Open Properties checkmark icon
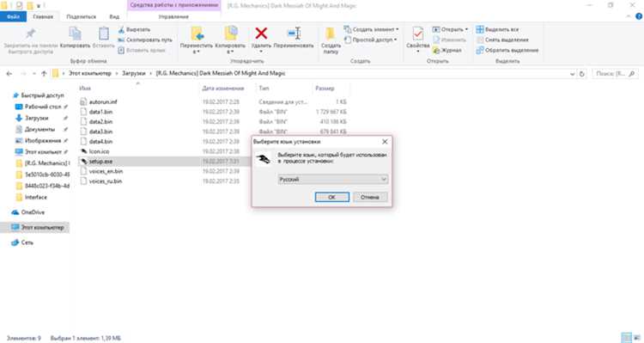Viewport: 644px width, 343px height. pos(417,34)
